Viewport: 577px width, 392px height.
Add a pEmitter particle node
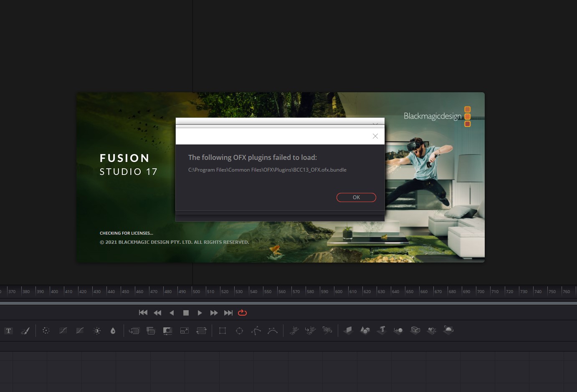coord(294,331)
